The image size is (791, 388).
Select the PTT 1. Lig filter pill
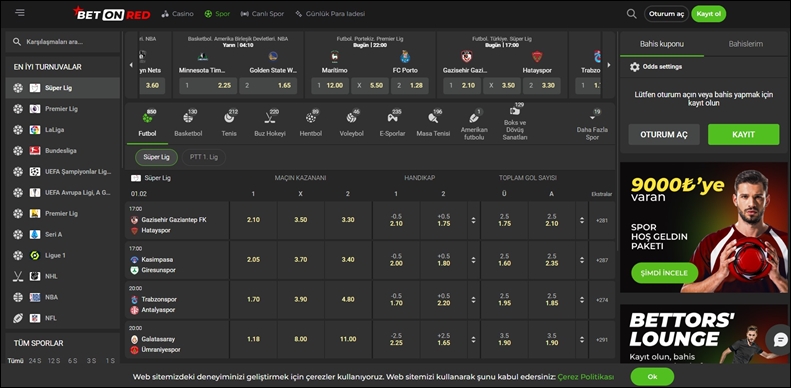click(x=204, y=157)
